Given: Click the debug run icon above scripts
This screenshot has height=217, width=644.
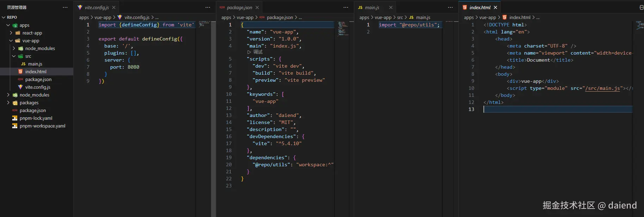Looking at the screenshot, I should click(249, 52).
